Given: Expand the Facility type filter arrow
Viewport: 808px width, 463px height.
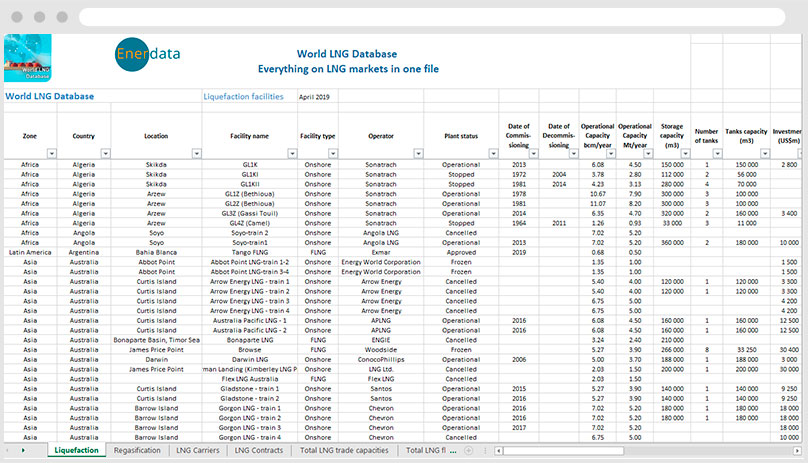Looking at the screenshot, I should pos(331,153).
